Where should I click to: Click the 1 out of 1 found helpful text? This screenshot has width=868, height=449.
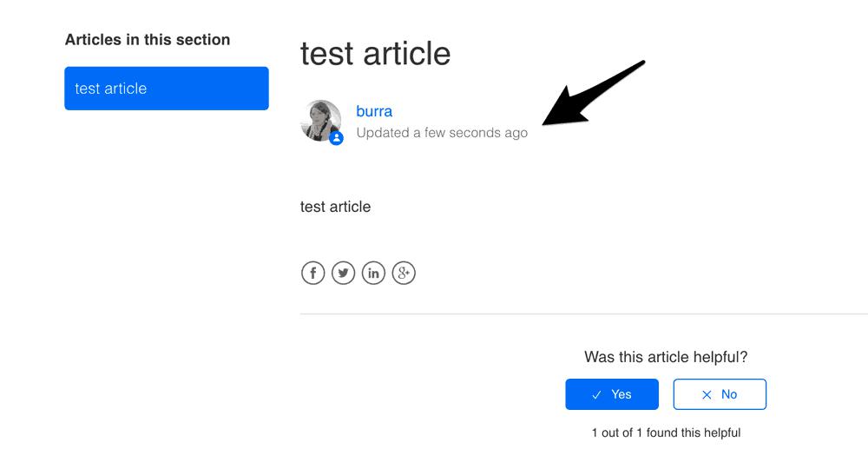click(666, 433)
